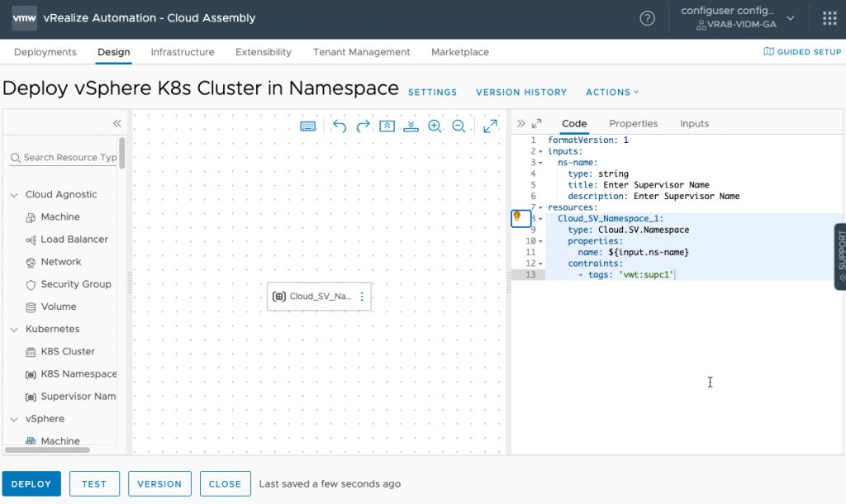Click the apps waffle grid icon
The image size is (846, 504).
click(829, 17)
